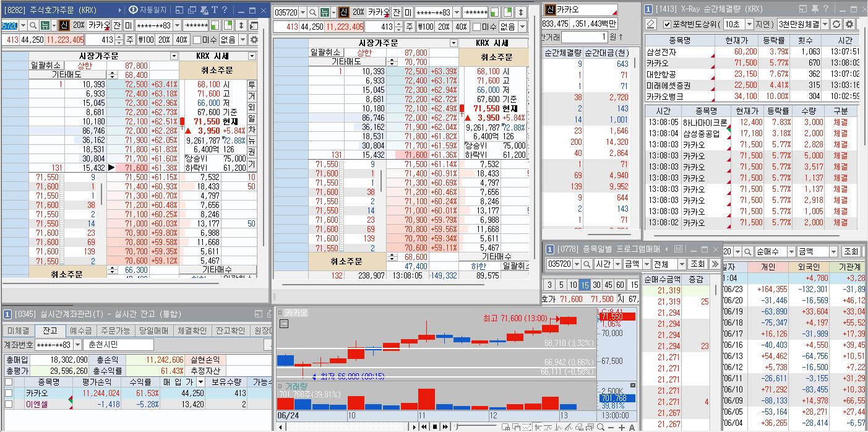Viewport: 868px width, 432px height.
Task: Click the 기타매도 button in the 8282 window
Action: [x=67, y=75]
